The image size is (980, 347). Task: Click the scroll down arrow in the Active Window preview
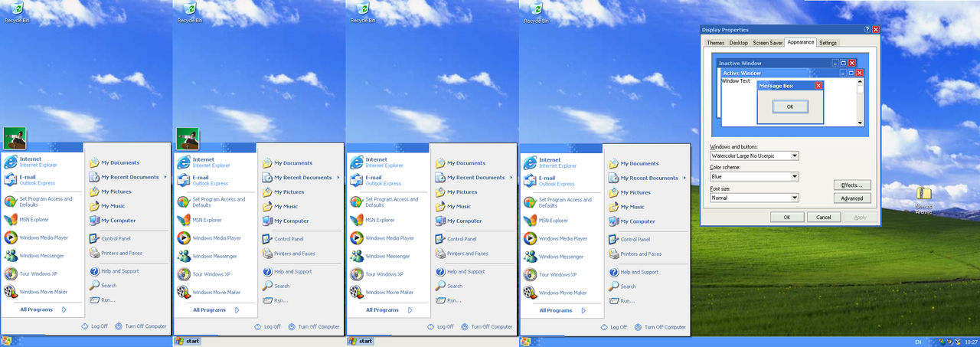pos(860,123)
